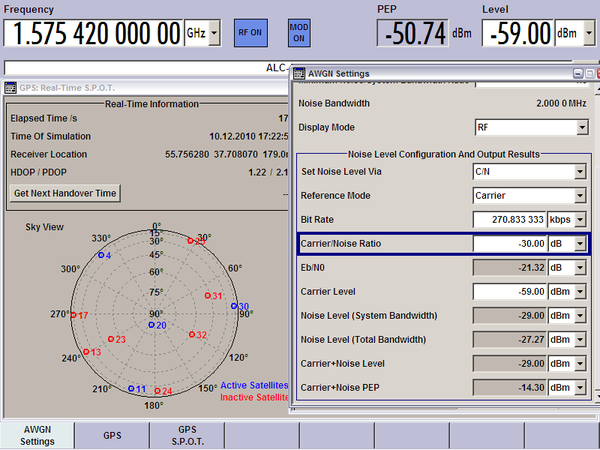Open the GHz frequency unit dropdown
Screen dimensions: 600x450
[x=203, y=33]
